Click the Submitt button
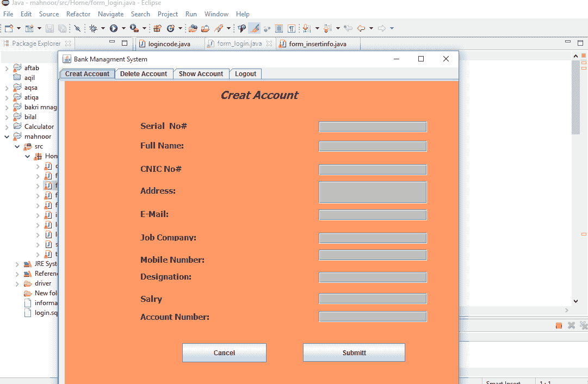The height and width of the screenshot is (384, 588). [354, 352]
